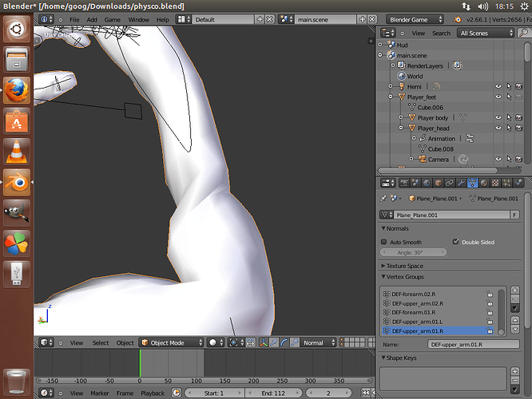Open the Object Mode dropdown
Screen dimensions: 532x399
coord(172,342)
